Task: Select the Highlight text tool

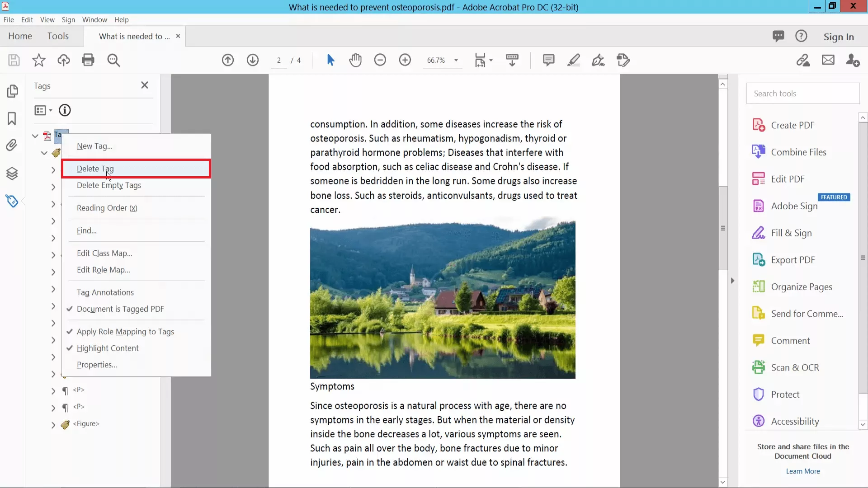Action: (574, 60)
